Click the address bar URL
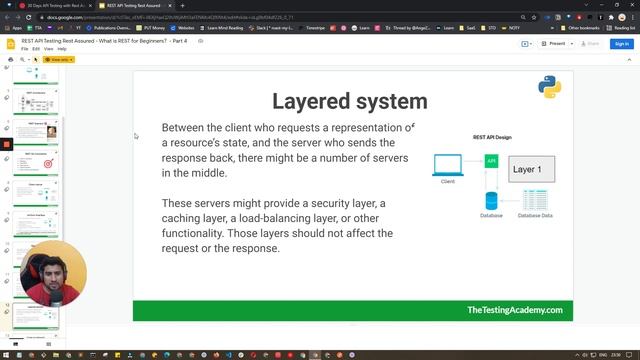 pos(170,18)
